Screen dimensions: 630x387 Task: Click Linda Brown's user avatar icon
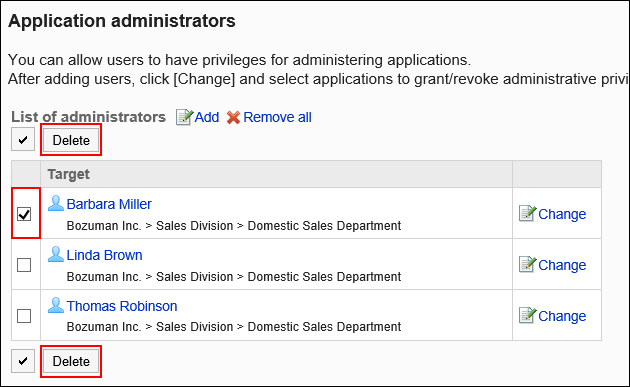tap(56, 254)
